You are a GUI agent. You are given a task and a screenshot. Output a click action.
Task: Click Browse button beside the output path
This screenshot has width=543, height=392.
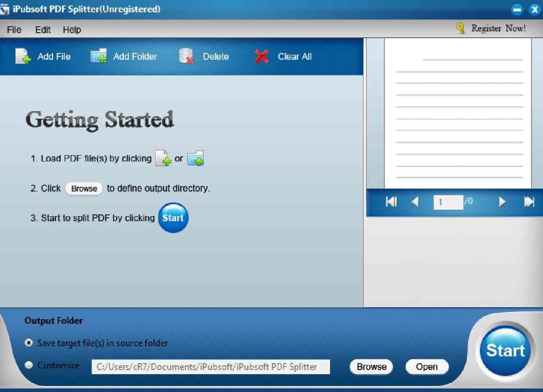click(x=372, y=367)
